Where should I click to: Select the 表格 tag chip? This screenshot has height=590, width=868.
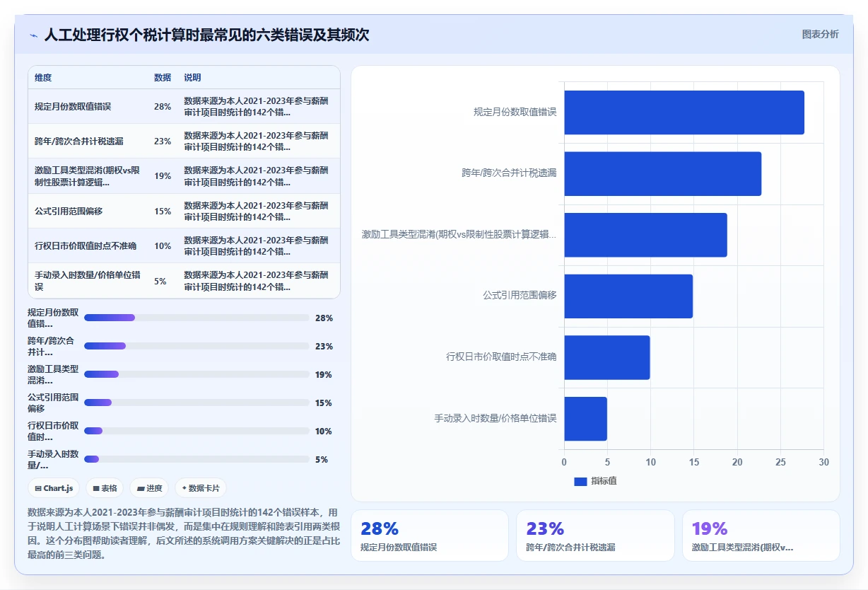105,488
